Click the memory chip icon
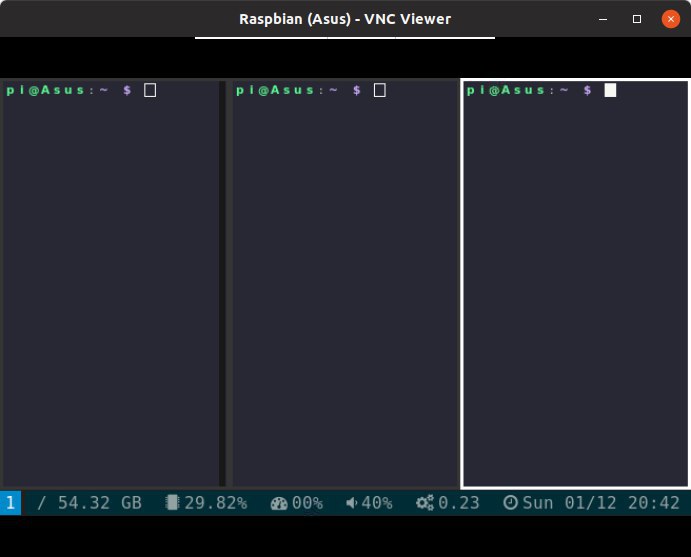The image size is (691, 557). [x=172, y=502]
